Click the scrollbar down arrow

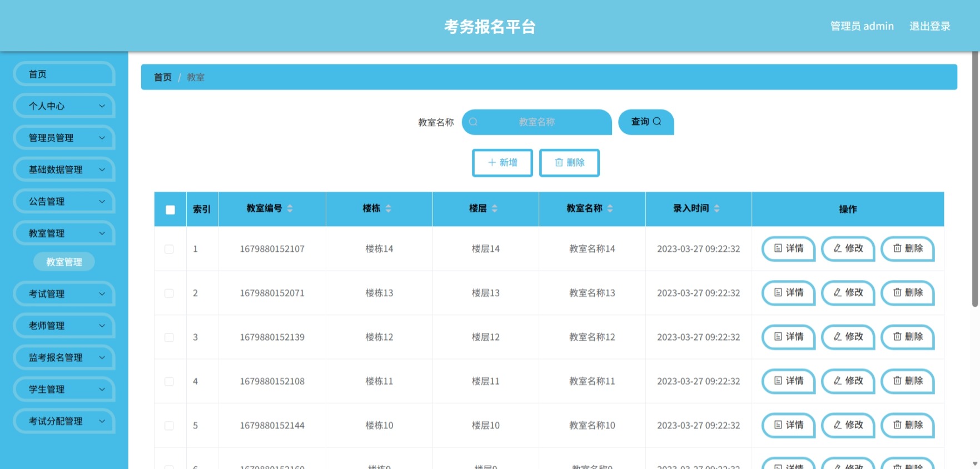click(x=975, y=463)
